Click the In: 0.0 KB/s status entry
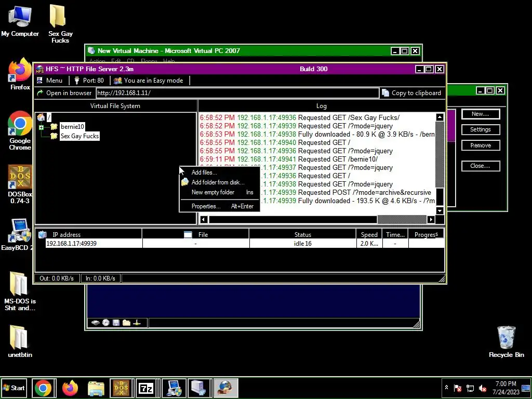The width and height of the screenshot is (532, 399). click(x=100, y=278)
